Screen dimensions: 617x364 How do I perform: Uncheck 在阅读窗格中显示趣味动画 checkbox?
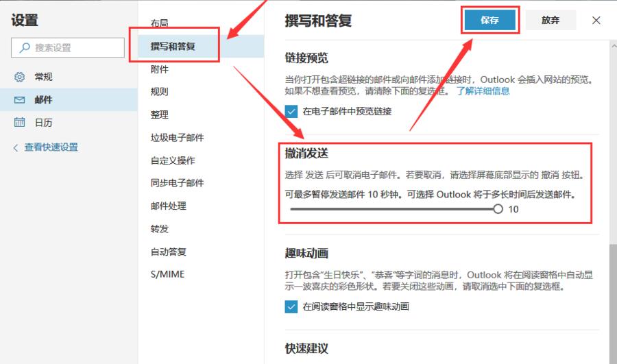click(291, 306)
